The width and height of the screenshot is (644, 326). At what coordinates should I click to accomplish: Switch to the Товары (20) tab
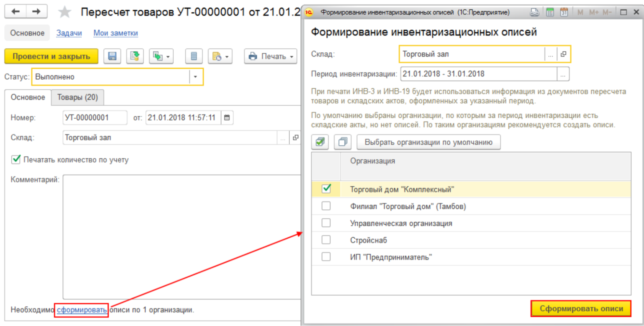(x=77, y=97)
